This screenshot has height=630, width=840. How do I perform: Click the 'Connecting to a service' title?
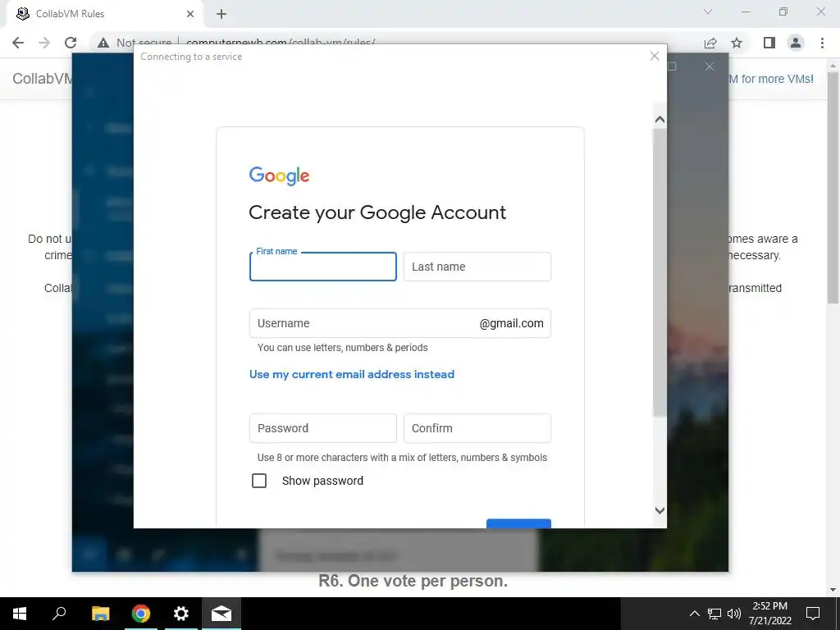(191, 57)
